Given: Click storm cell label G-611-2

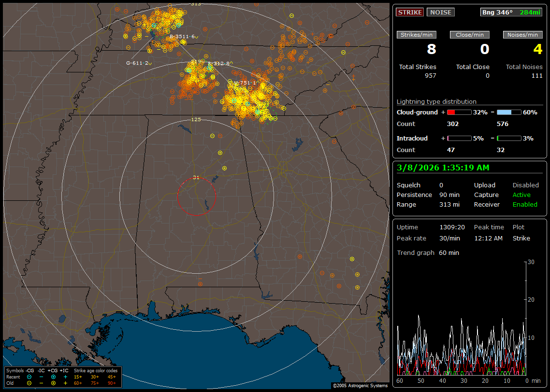Looking at the screenshot, I should coord(138,63).
